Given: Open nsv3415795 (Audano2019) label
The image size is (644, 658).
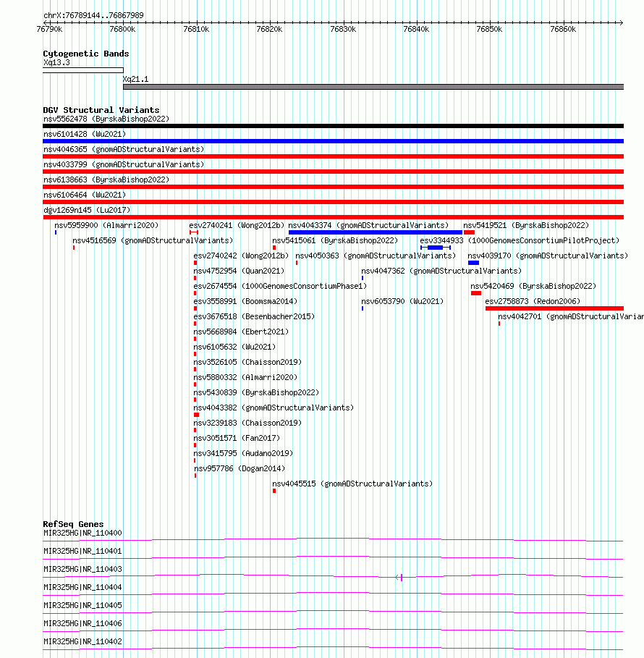Looking at the screenshot, I should click(x=243, y=453).
